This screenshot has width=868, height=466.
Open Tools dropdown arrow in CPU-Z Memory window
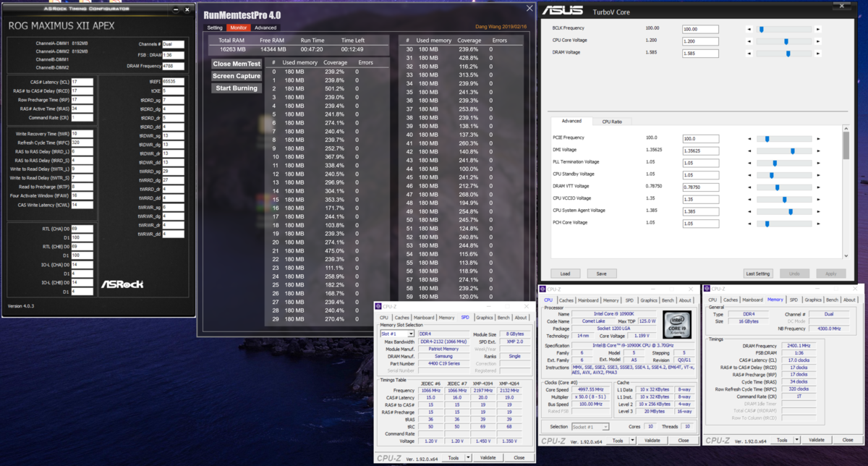click(x=797, y=440)
